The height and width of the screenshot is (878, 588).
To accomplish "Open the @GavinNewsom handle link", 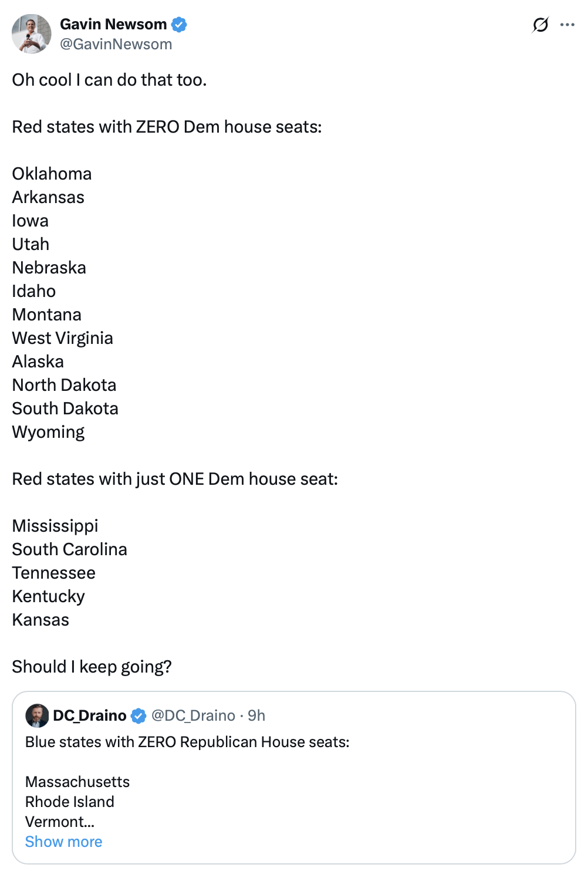I will tap(116, 44).
